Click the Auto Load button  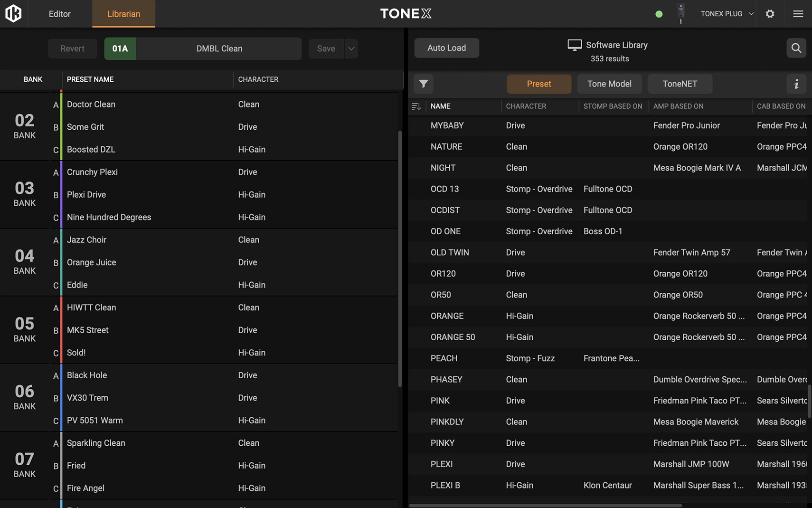pos(446,48)
